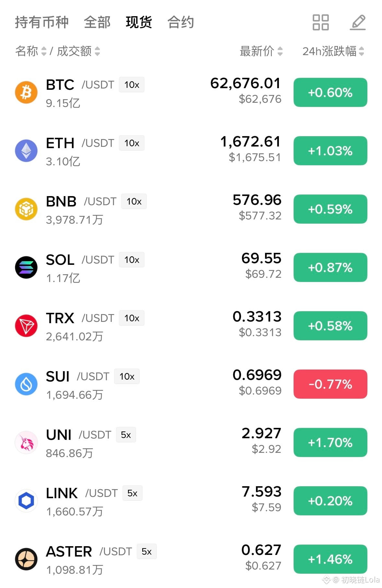Select the black SOL coin icon
This screenshot has height=588, width=382.
pos(26,267)
